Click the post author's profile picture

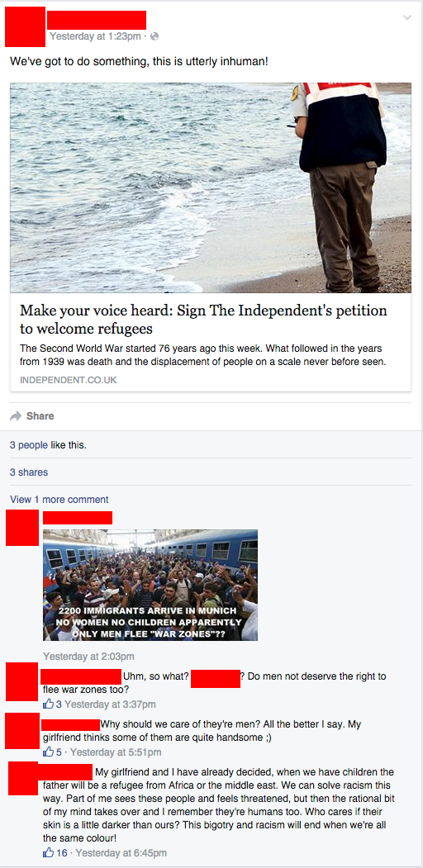click(x=25, y=27)
